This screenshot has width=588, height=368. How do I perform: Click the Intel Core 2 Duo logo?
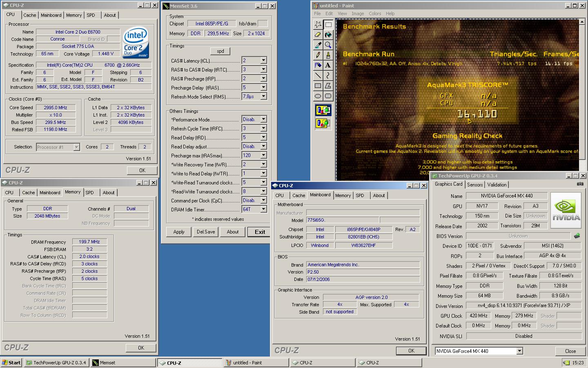point(136,43)
